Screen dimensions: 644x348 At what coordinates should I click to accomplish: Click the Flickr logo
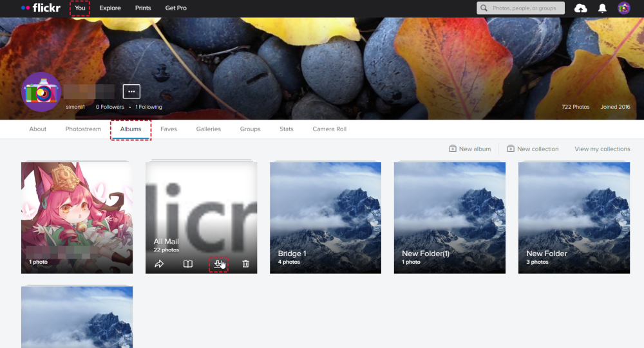point(41,8)
